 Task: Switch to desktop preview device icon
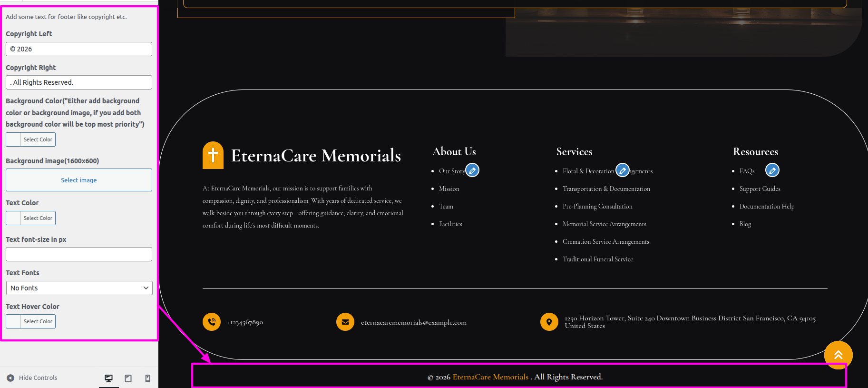109,378
